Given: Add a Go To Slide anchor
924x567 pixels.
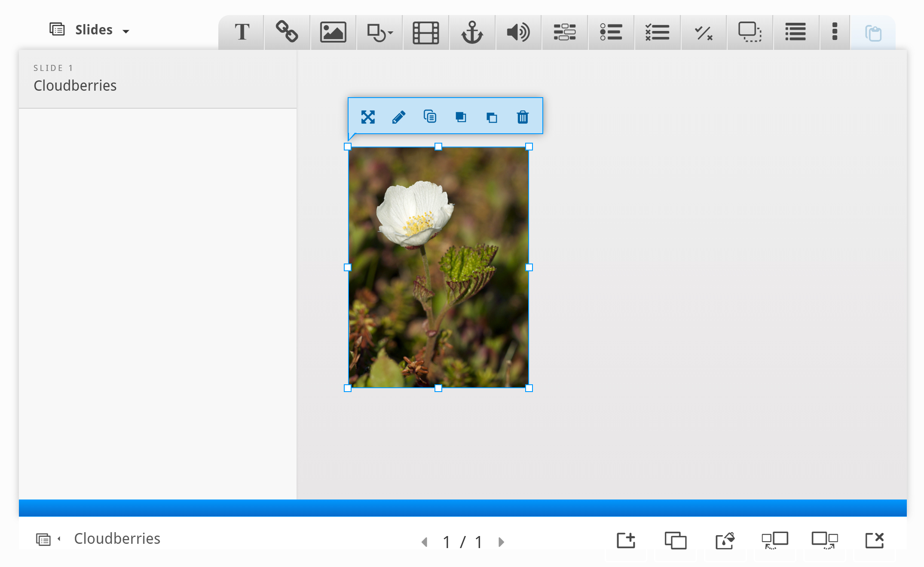Looking at the screenshot, I should pos(472,32).
